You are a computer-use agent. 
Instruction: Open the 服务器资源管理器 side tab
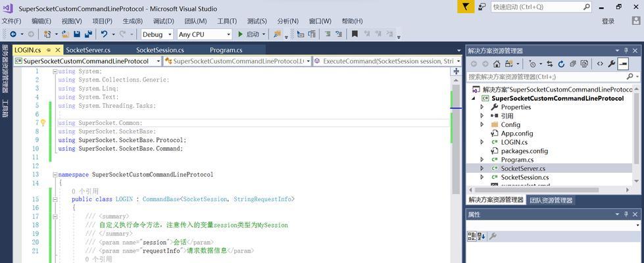coord(5,69)
